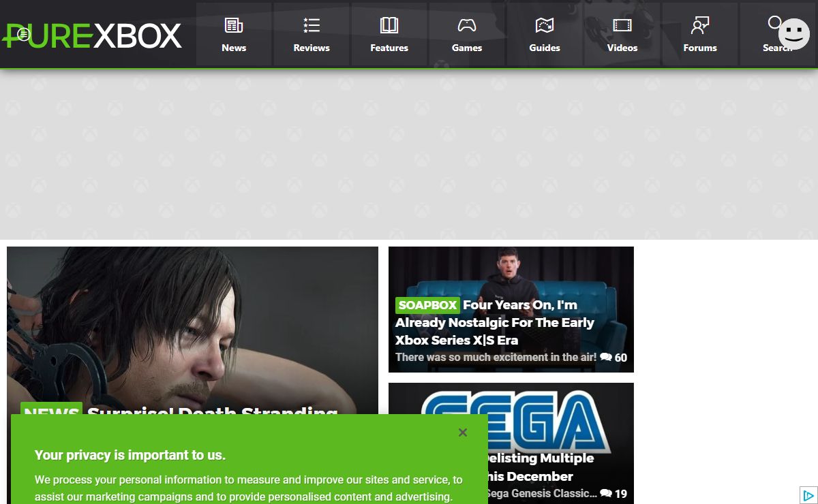This screenshot has width=818, height=504.
Task: Open the Games controller icon
Action: [467, 25]
